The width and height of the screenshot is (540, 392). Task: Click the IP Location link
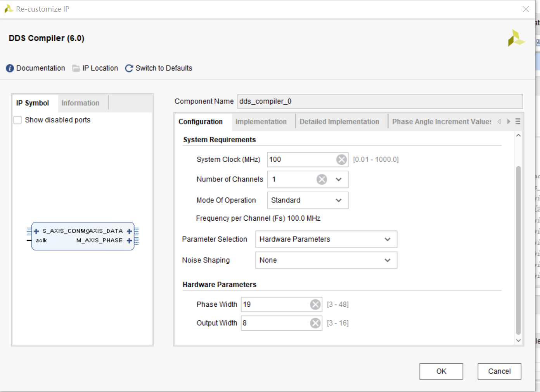tap(100, 68)
